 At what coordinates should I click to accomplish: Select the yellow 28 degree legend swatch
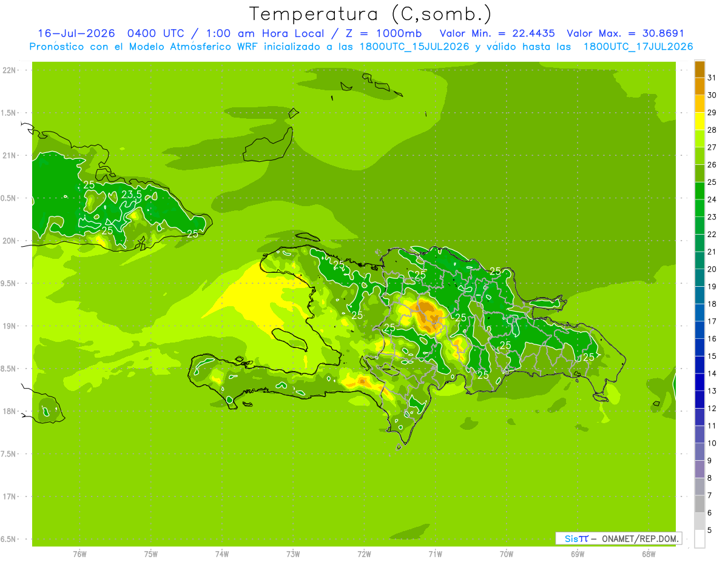[x=699, y=122]
